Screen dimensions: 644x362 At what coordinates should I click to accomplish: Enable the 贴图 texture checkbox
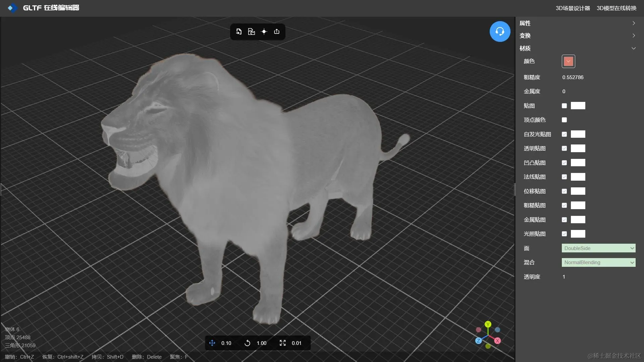(564, 106)
